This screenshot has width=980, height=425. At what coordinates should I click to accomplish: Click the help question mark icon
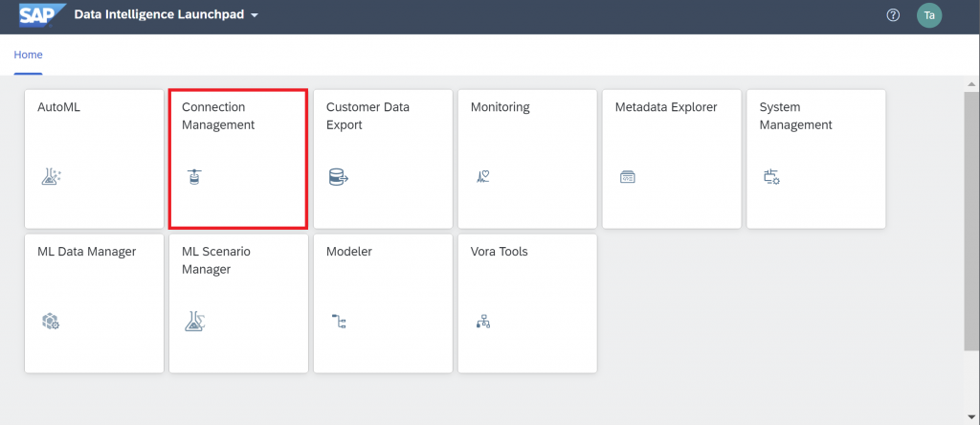pos(893,15)
